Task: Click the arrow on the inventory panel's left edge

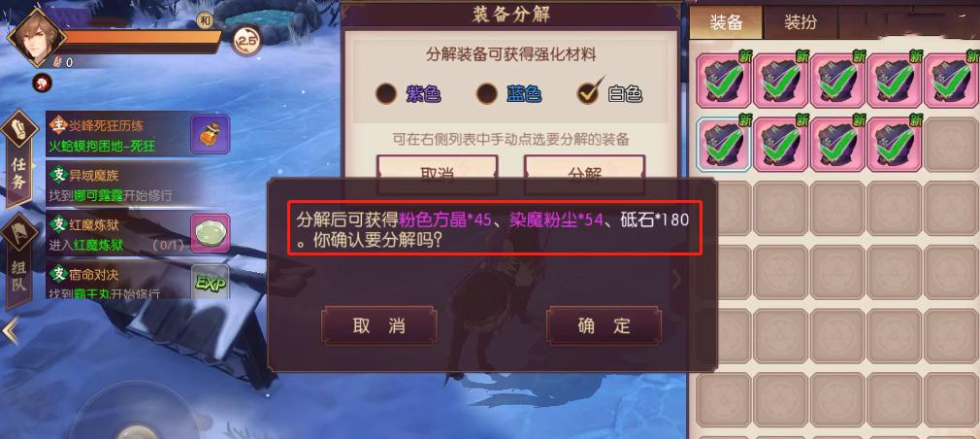Action: tap(677, 280)
